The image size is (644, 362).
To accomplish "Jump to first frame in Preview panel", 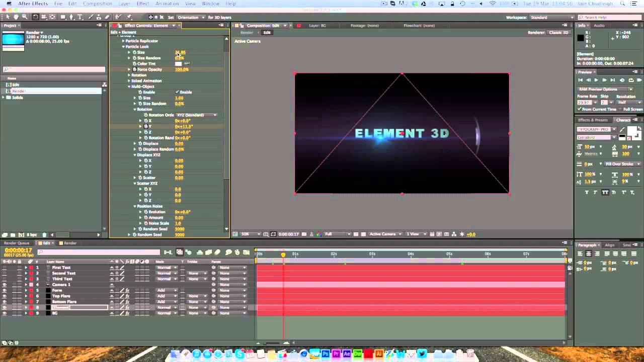I will point(581,80).
